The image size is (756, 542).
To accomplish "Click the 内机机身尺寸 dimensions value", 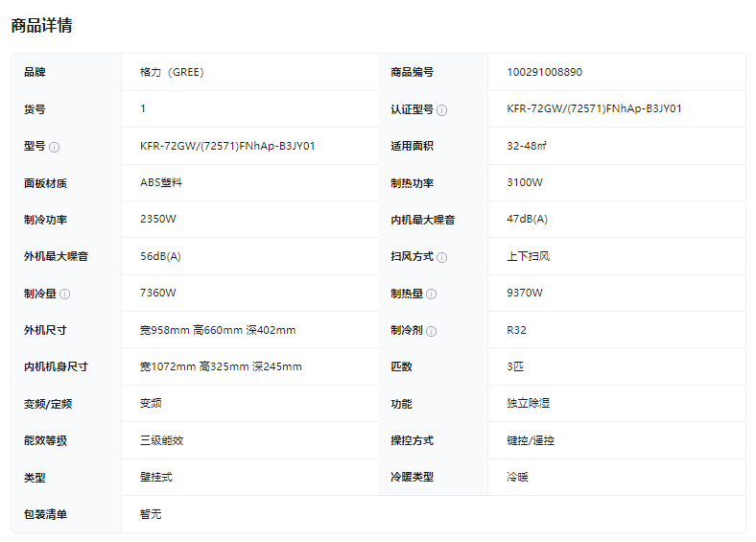I will [221, 366].
